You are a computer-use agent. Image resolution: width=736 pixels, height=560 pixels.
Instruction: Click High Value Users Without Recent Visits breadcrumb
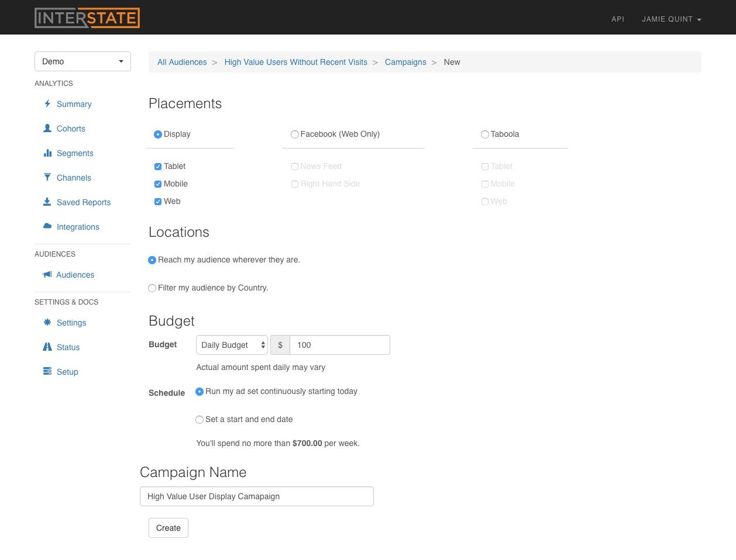tap(296, 62)
